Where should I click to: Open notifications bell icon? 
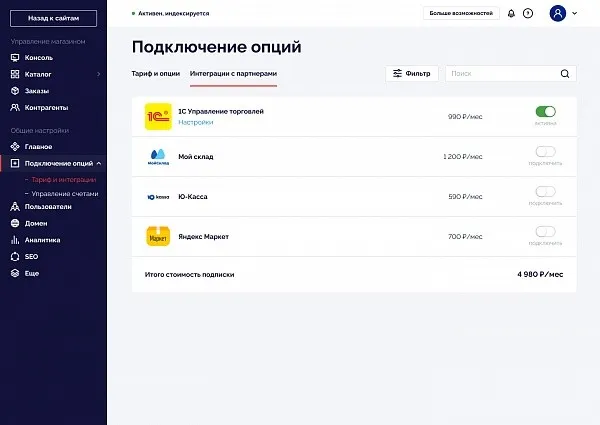click(511, 13)
